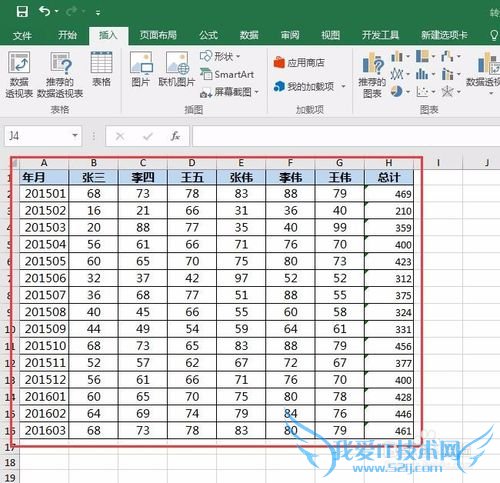Click header cell 年月
The height and width of the screenshot is (483, 500).
tap(44, 177)
